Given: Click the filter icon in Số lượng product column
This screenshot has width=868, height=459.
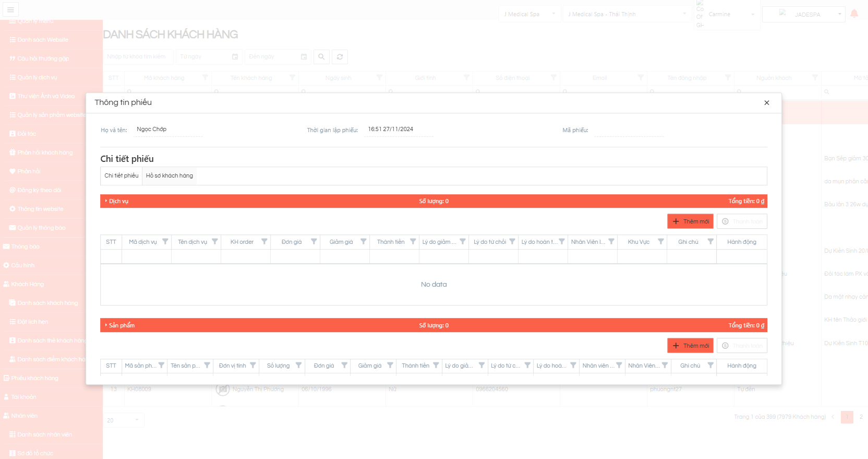Looking at the screenshot, I should coord(298,366).
